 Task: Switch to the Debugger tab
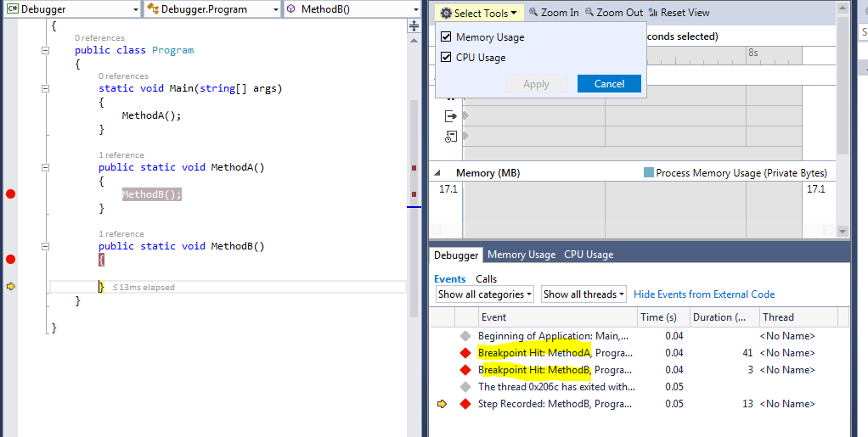pyautogui.click(x=455, y=255)
